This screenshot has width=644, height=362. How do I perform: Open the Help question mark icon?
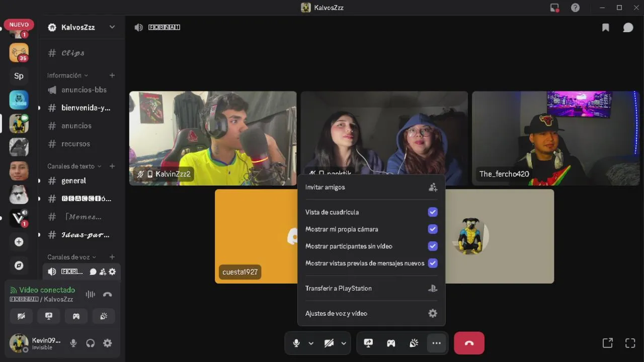coord(575,8)
